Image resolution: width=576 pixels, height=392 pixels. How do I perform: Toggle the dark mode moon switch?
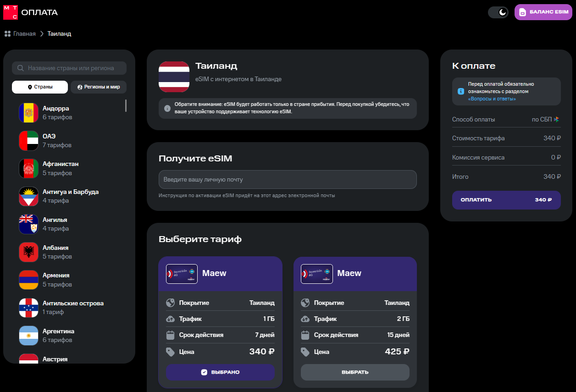click(498, 12)
